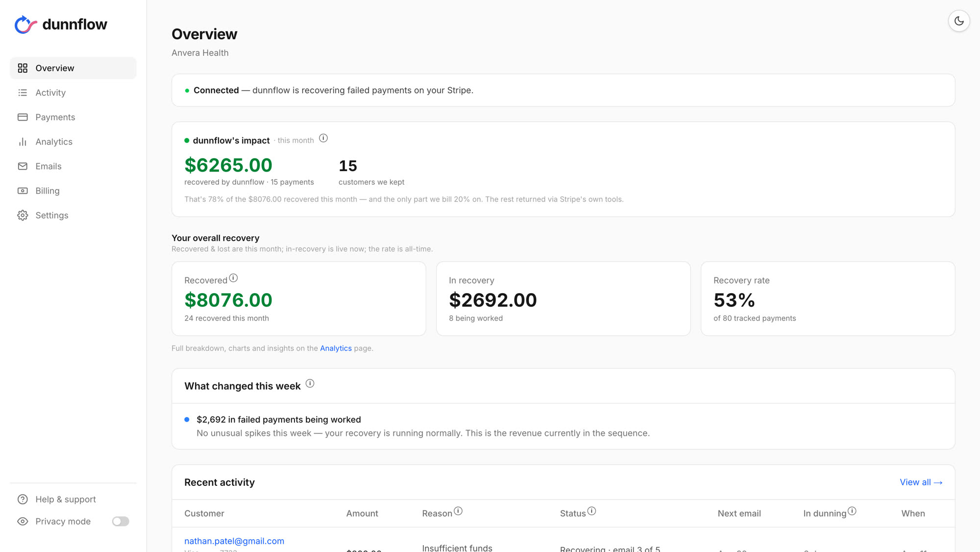Click the Customer column header
The height and width of the screenshot is (552, 980).
pyautogui.click(x=204, y=513)
